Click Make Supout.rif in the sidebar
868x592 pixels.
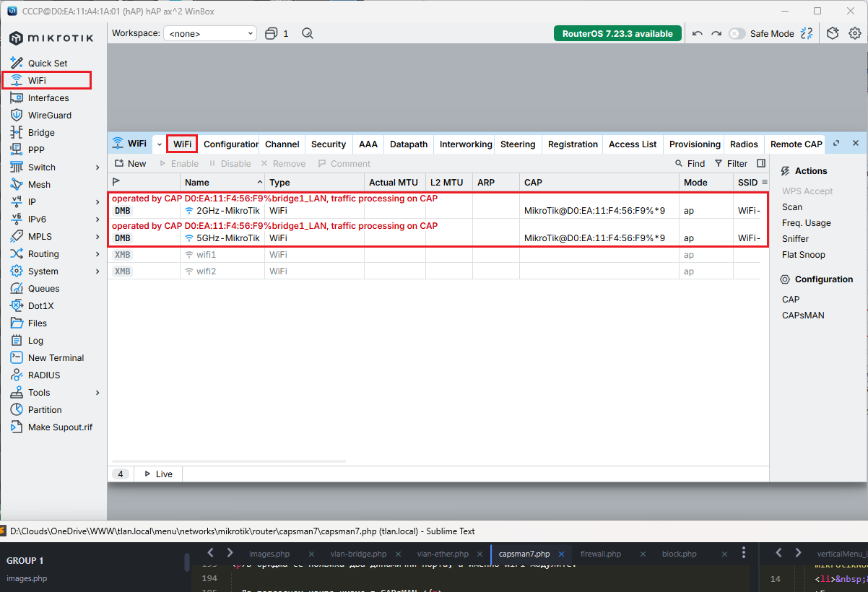click(60, 427)
